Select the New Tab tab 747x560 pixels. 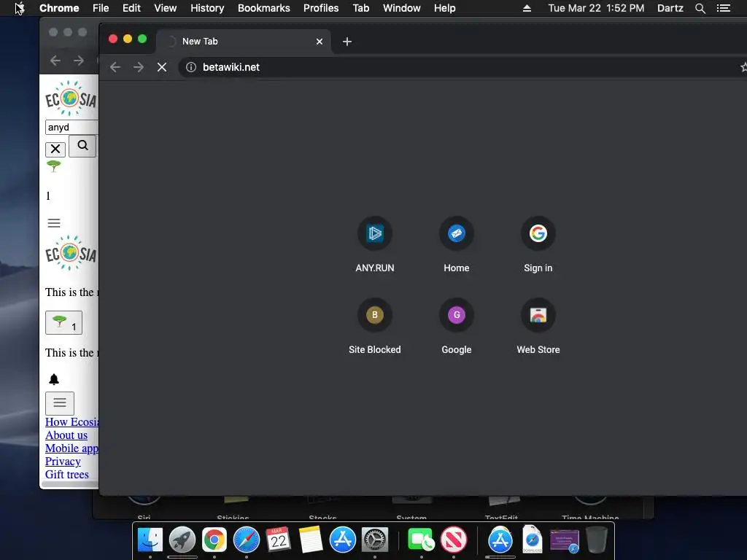tap(244, 42)
